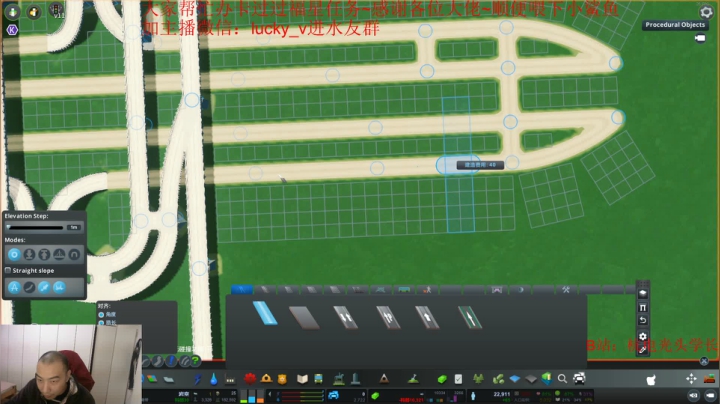
Task: Select the blue highlighted road thumbnail
Action: pyautogui.click(x=265, y=313)
